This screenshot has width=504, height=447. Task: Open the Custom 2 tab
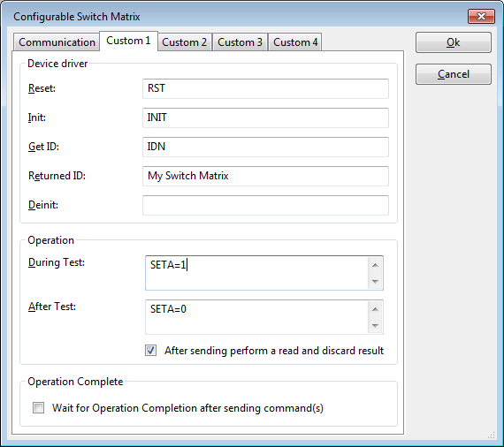coord(185,42)
